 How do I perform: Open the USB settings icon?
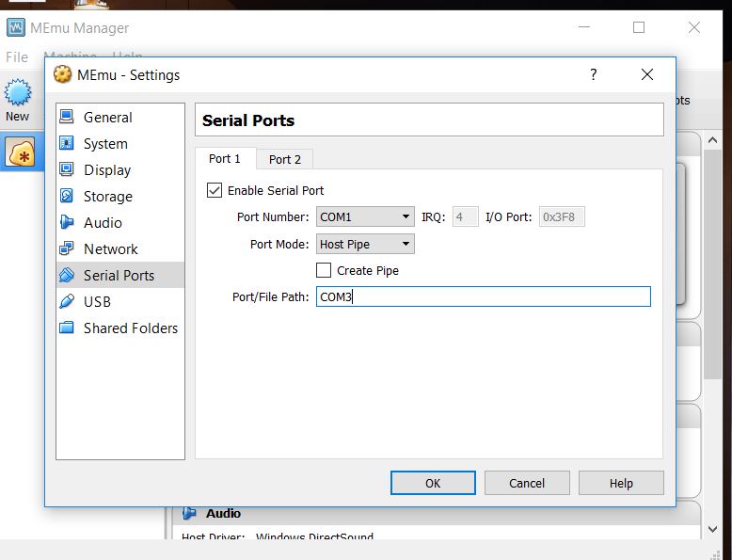pos(67,302)
